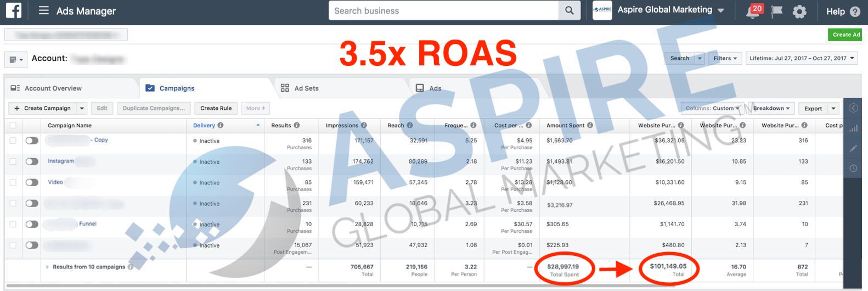Click the Delivery sort arrow icon

click(258, 125)
